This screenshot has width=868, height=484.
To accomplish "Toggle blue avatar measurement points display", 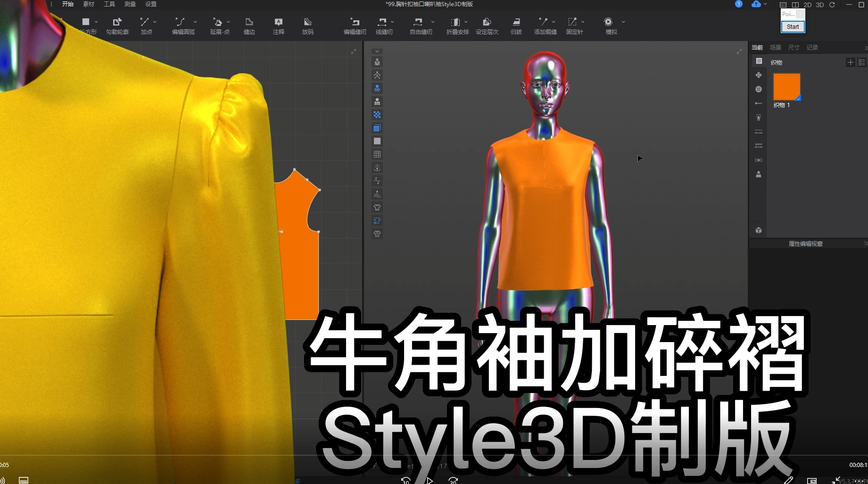I will (377, 88).
